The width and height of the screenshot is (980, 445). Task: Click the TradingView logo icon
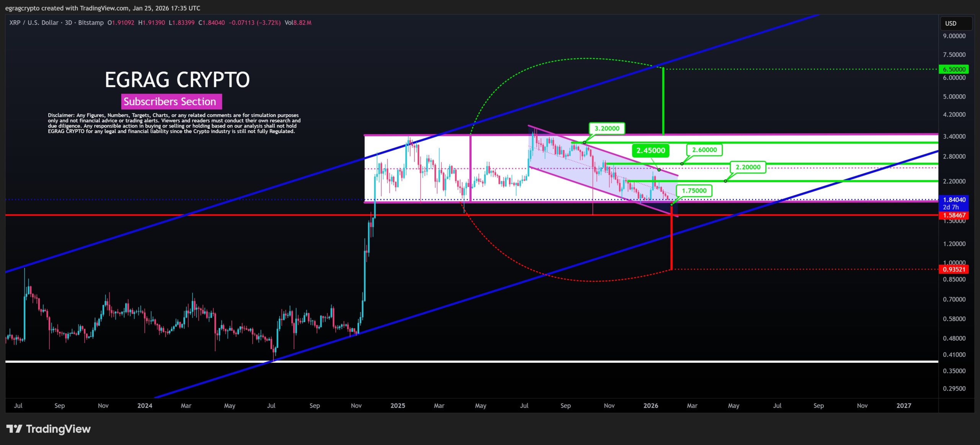pos(14,429)
